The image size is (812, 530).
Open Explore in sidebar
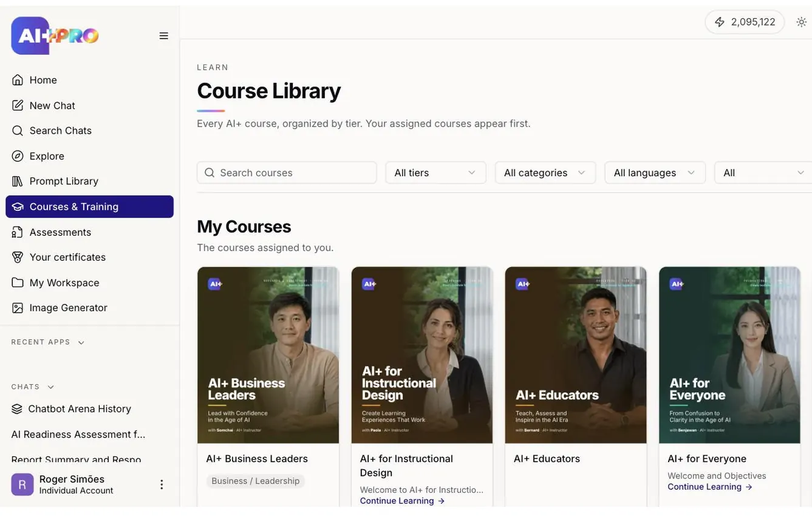[89, 156]
